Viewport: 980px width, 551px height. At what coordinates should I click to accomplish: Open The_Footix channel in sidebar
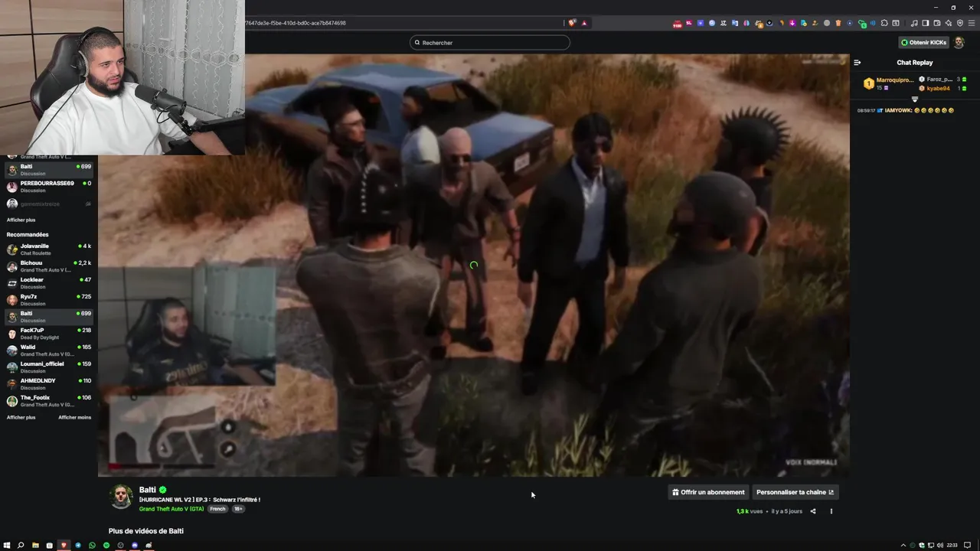(49, 401)
